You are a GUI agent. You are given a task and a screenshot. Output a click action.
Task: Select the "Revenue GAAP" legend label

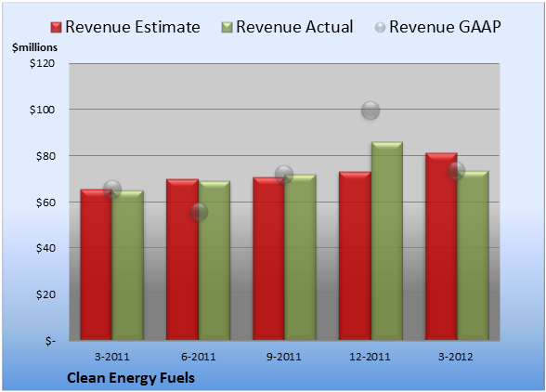445,27
